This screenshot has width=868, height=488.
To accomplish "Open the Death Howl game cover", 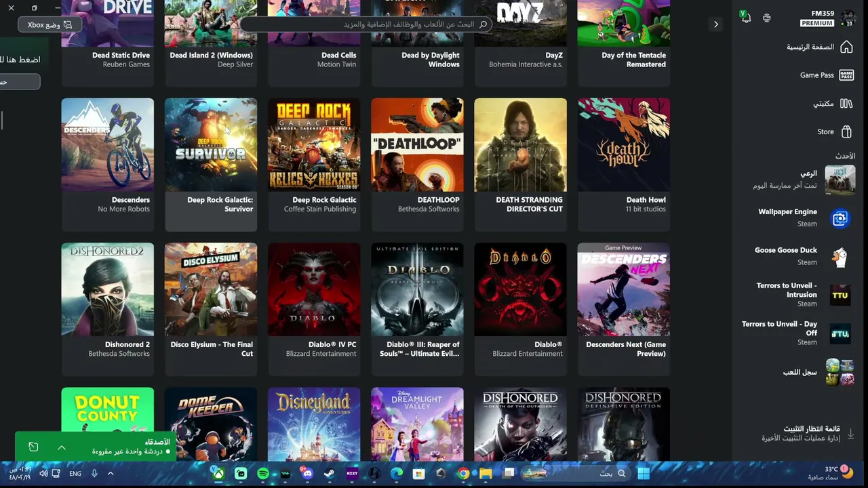I will (623, 144).
